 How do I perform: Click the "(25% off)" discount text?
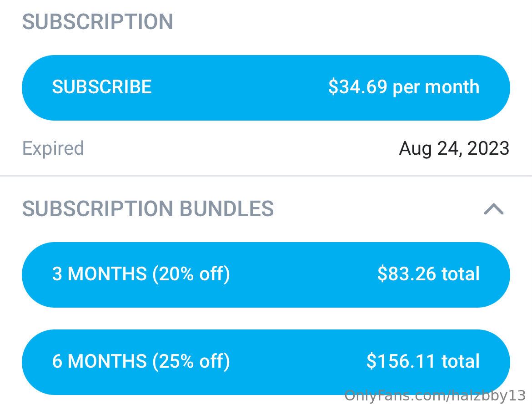191,361
